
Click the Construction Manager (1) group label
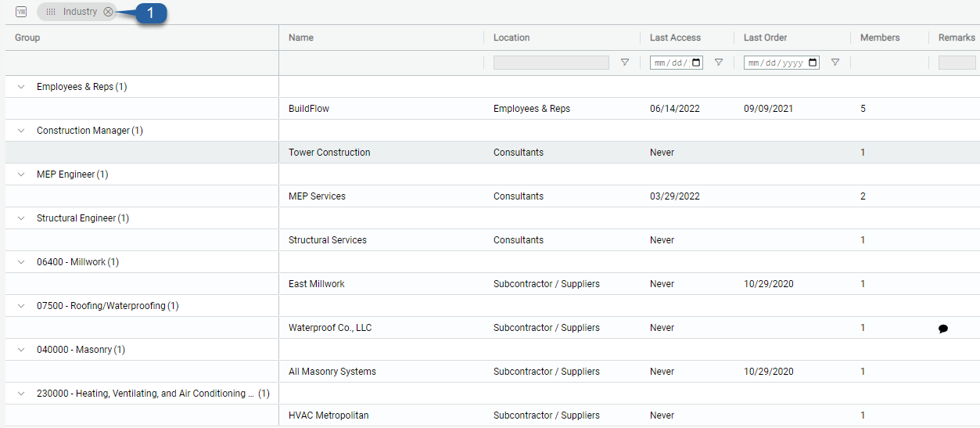(x=90, y=131)
